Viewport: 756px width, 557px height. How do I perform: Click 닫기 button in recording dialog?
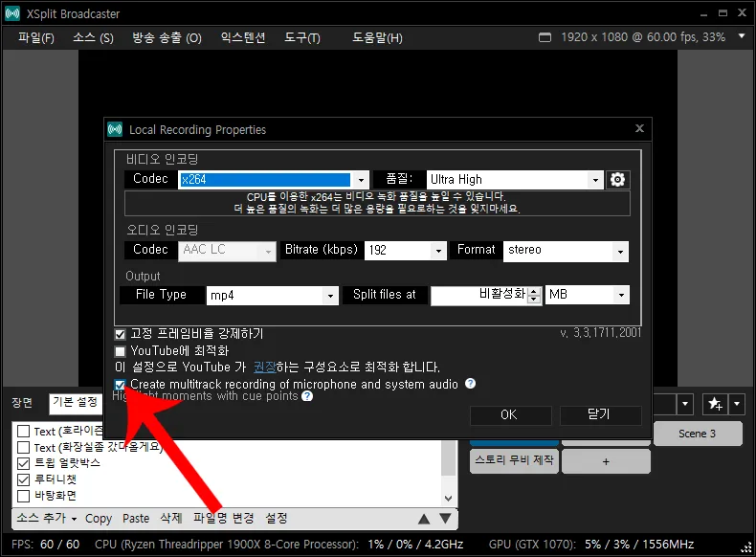600,414
